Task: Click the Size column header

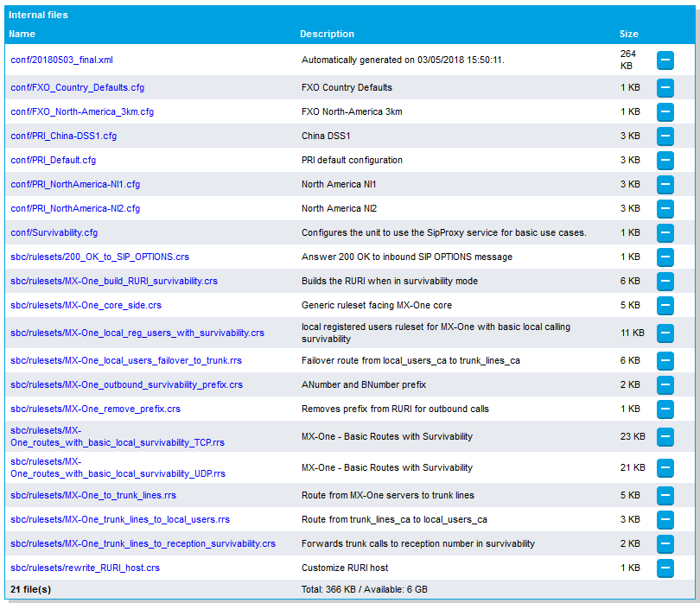Action: [628, 34]
